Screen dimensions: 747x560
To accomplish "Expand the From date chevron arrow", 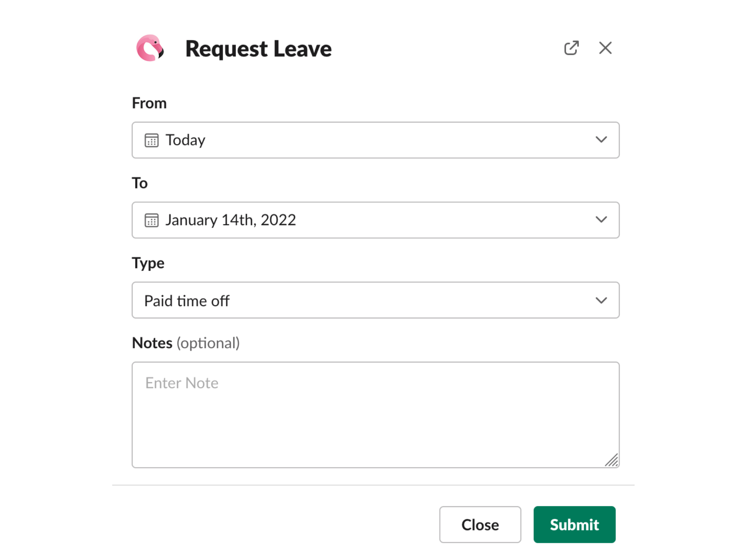I will pos(601,140).
